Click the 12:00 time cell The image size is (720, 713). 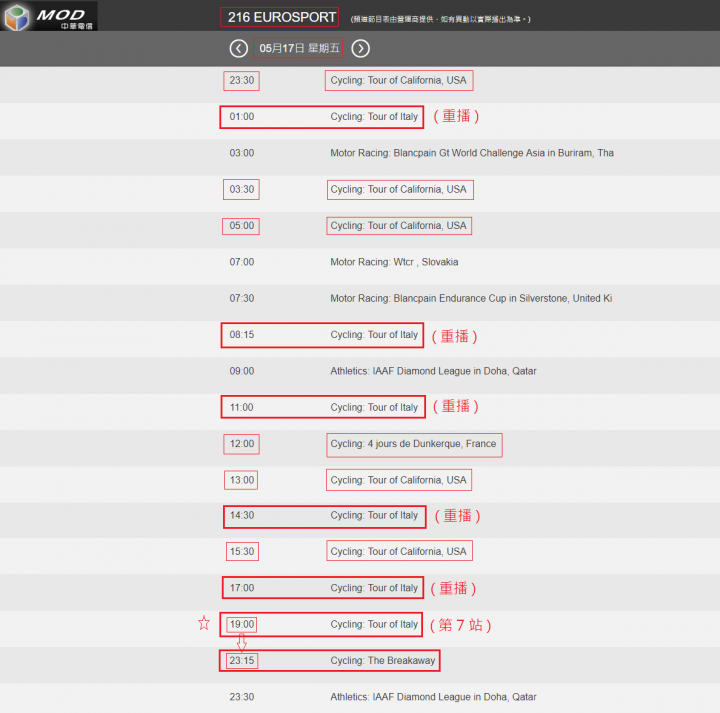tap(242, 444)
